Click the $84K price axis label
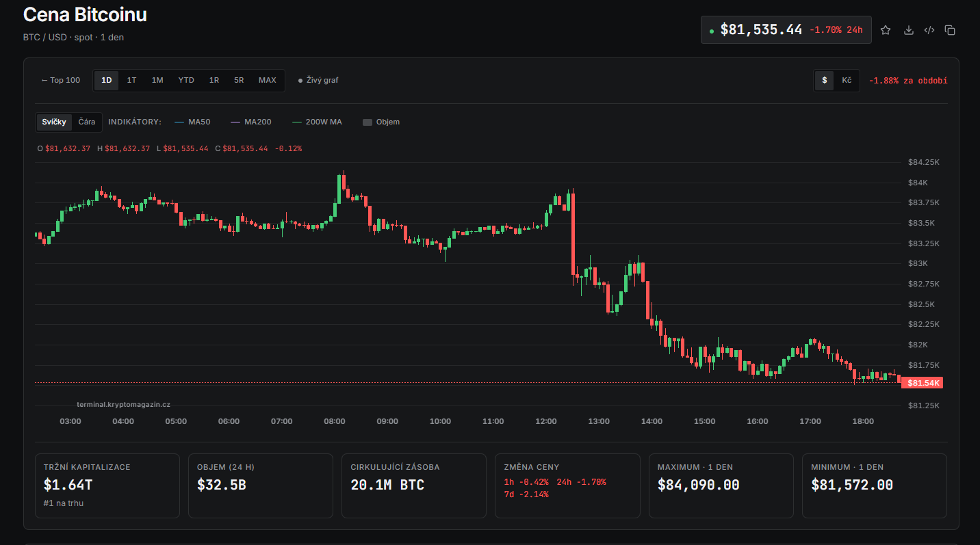Image resolution: width=980 pixels, height=545 pixels. click(x=918, y=183)
